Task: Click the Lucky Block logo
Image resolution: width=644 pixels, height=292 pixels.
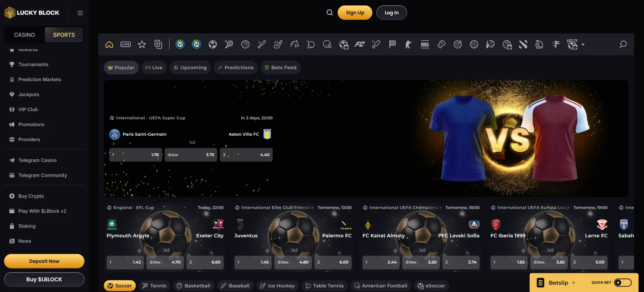Action: [x=32, y=13]
